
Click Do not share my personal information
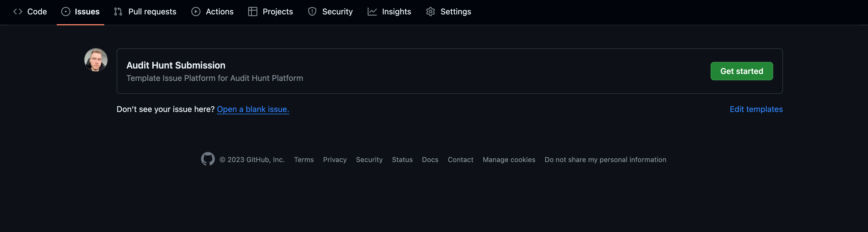pos(605,159)
